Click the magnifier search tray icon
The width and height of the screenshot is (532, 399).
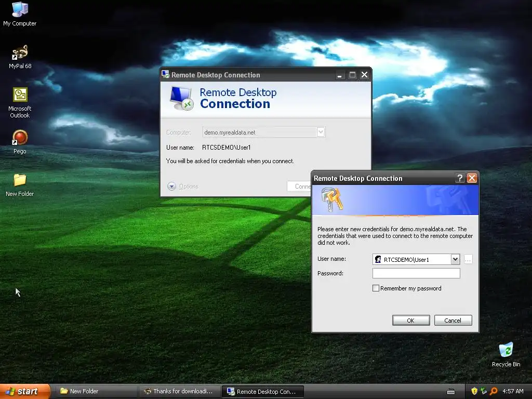pos(494,391)
